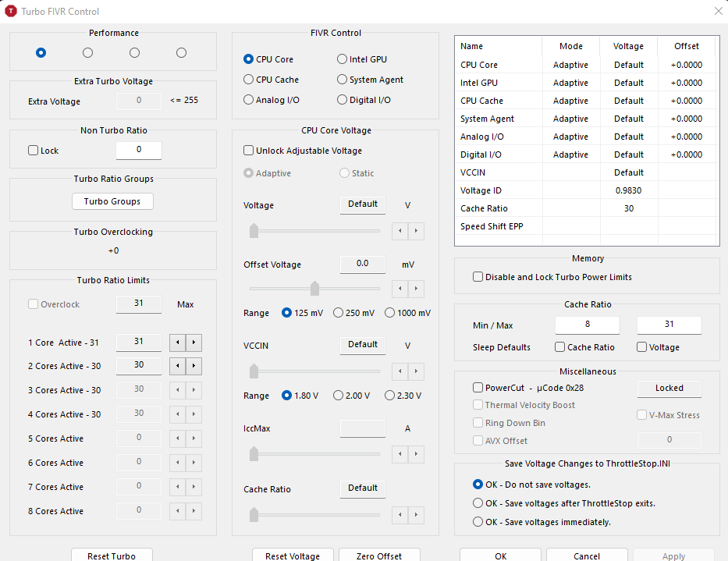Increase the 1 Core Active ratio
Screen dimensions: 728x561
coord(194,342)
